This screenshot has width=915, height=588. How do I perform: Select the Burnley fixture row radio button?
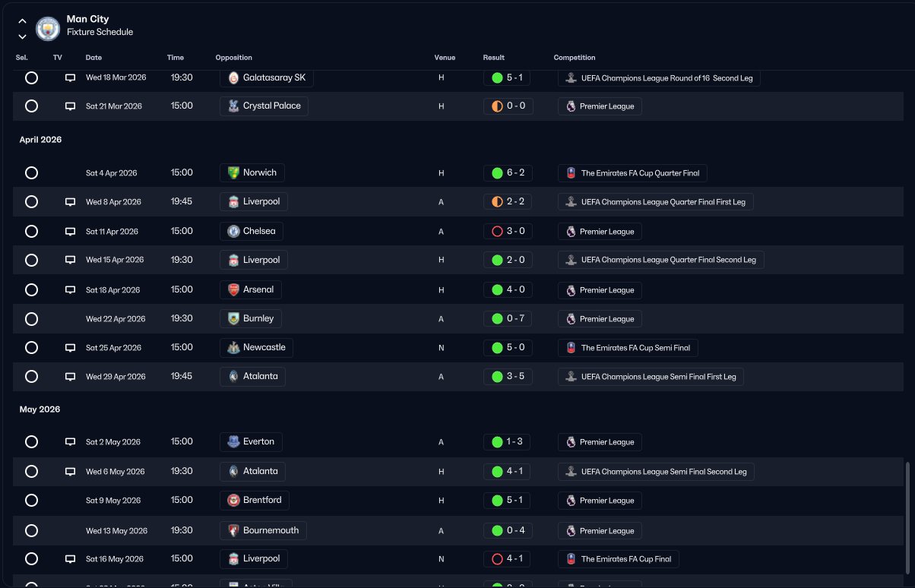31,318
